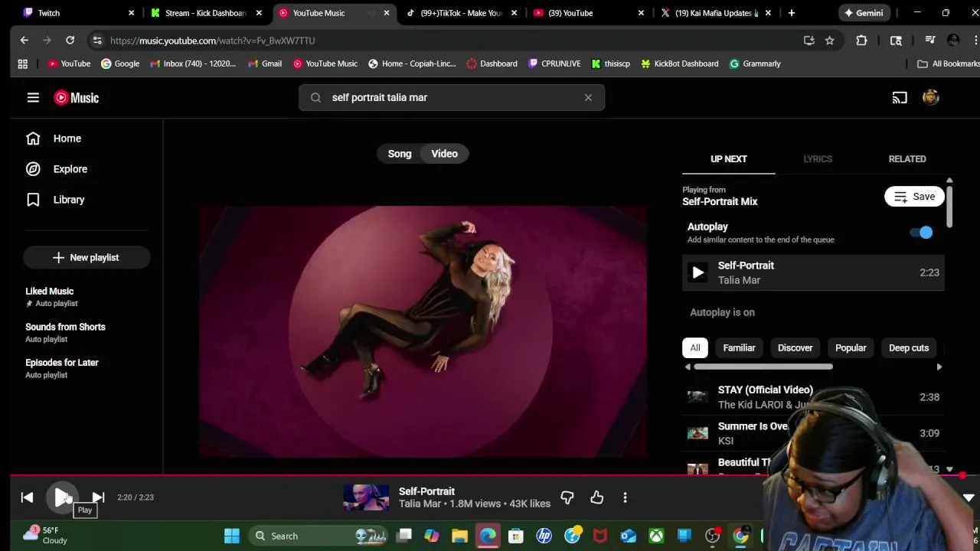
Task: Click the search magnifier icon
Action: (x=315, y=97)
